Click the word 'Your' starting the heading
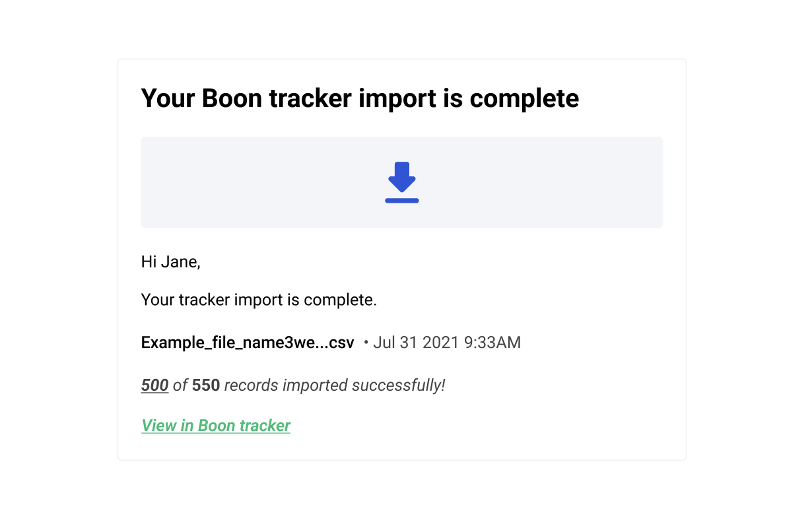812x515 pixels. [168, 98]
